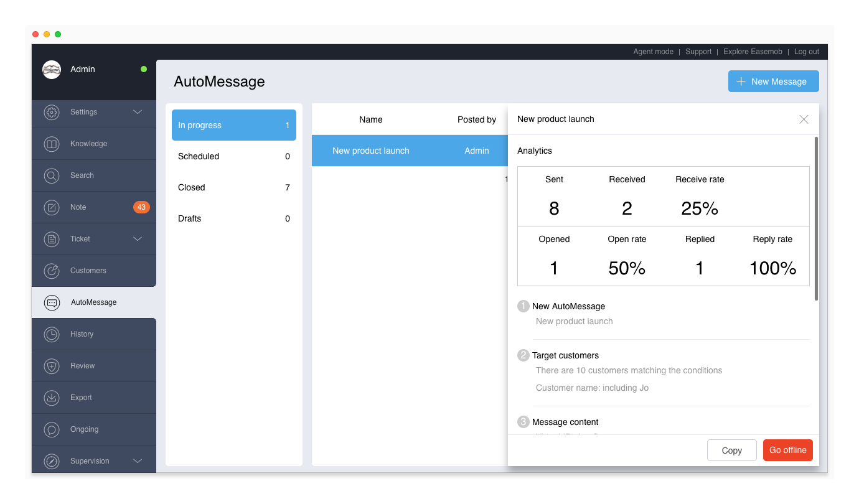This screenshot has height=504, width=859.
Task: Click the Search magnifier icon in sidebar
Action: tap(52, 175)
